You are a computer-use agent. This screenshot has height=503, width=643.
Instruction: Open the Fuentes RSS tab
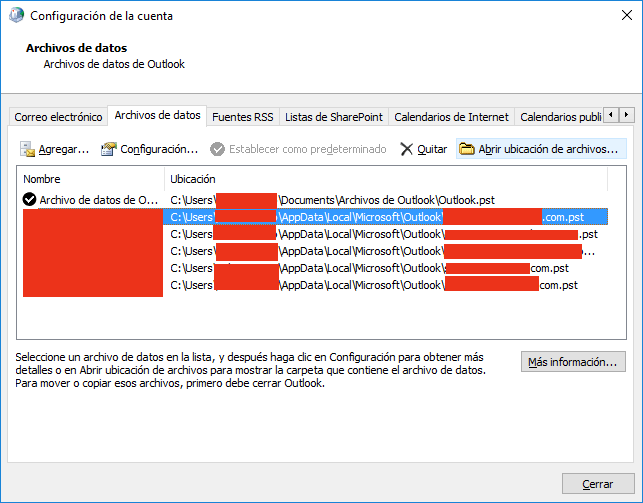pos(243,117)
